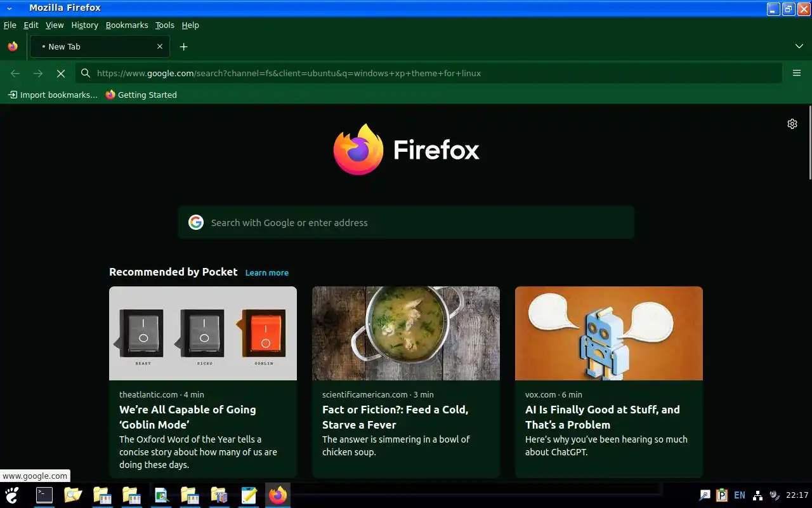Viewport: 812px width, 508px height.
Task: Launch the terminal from the taskbar
Action: tap(44, 495)
